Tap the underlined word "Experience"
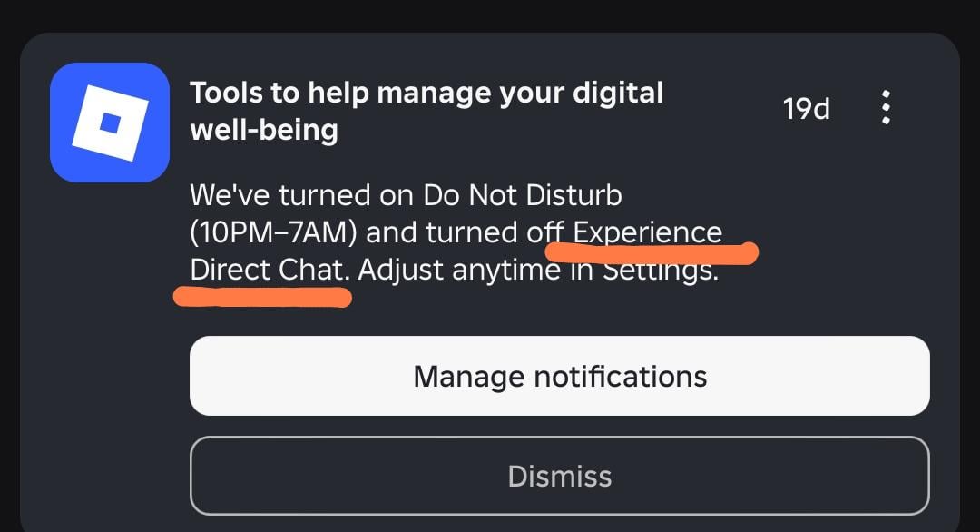Screen dimensions: 980x532 pyautogui.click(x=648, y=232)
